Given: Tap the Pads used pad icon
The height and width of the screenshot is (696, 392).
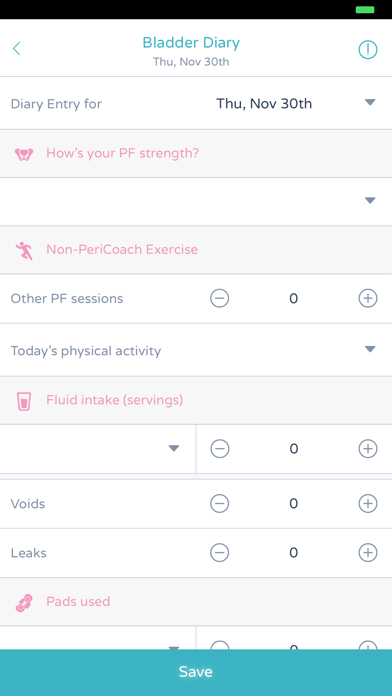Looking at the screenshot, I should (x=24, y=603).
